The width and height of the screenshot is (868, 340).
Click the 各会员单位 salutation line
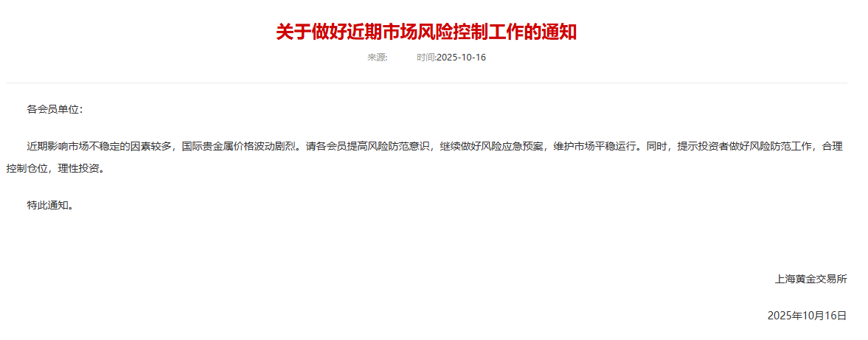pos(55,109)
